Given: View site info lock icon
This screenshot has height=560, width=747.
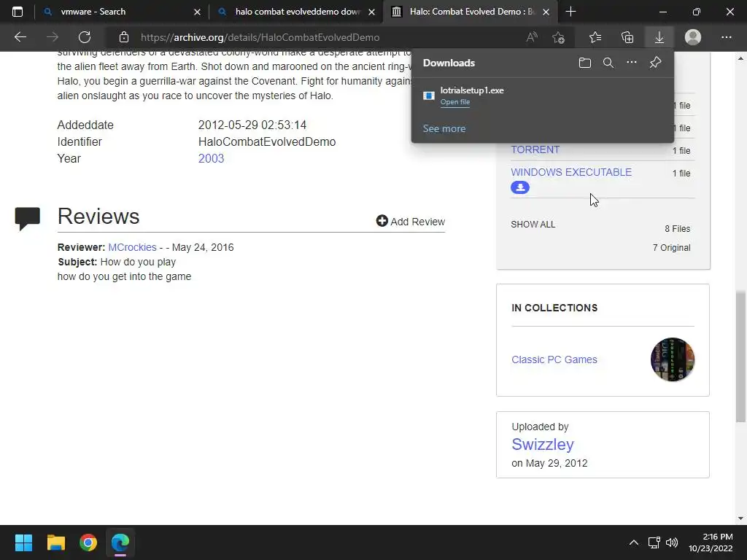Looking at the screenshot, I should point(124,37).
